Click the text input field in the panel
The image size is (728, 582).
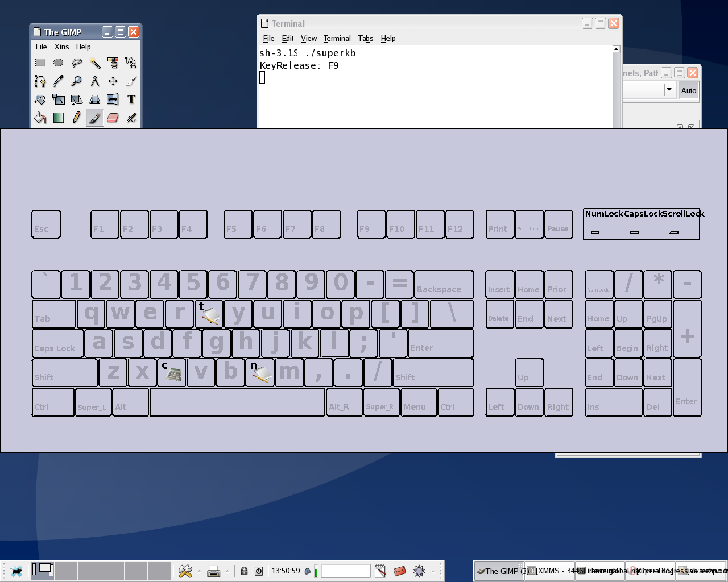346,571
